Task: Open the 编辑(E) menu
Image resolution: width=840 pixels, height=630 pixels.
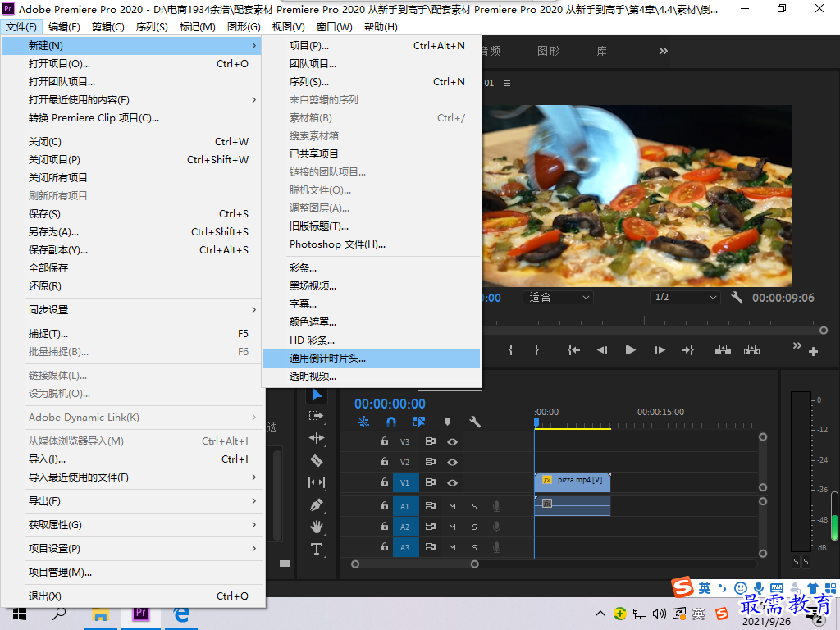Action: tap(64, 27)
